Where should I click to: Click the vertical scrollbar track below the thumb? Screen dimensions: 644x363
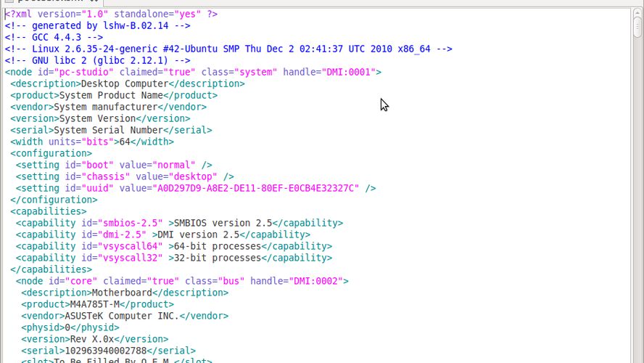(637, 201)
